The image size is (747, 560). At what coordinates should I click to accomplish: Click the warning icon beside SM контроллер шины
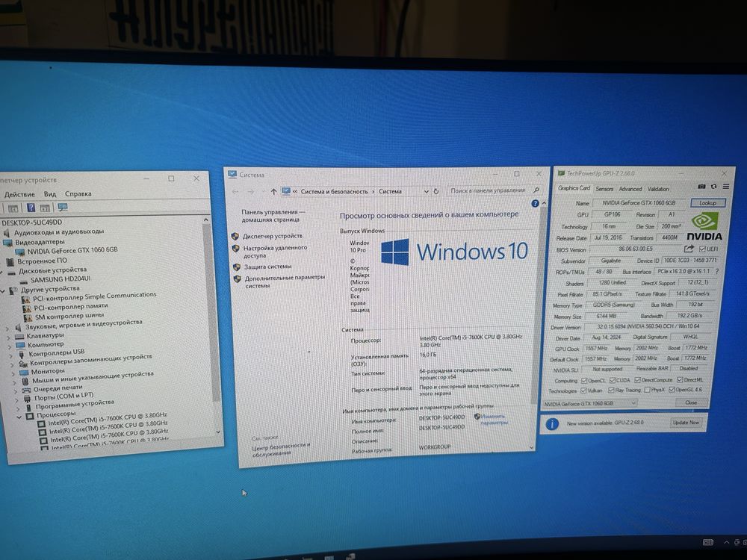[x=28, y=317]
